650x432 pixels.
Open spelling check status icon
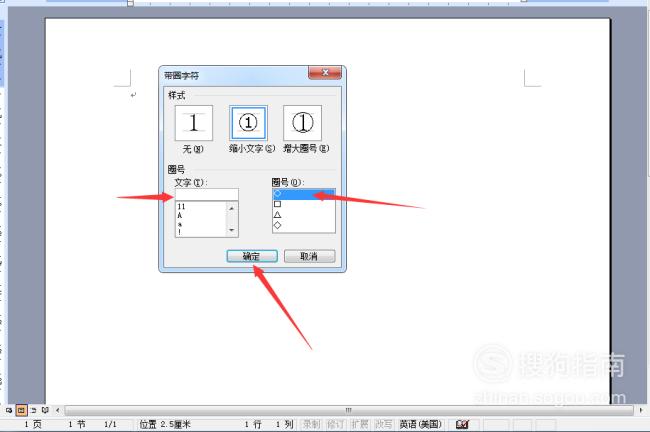(x=462, y=424)
